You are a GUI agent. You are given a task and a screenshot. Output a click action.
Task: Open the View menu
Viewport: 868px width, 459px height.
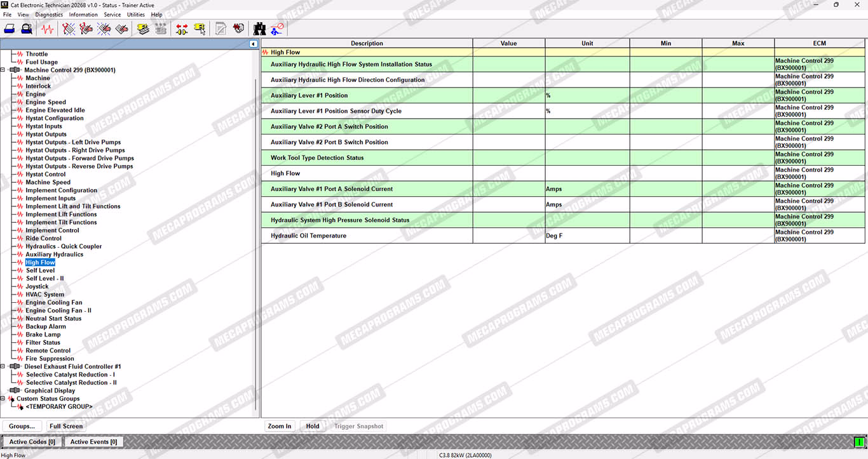pyautogui.click(x=24, y=15)
